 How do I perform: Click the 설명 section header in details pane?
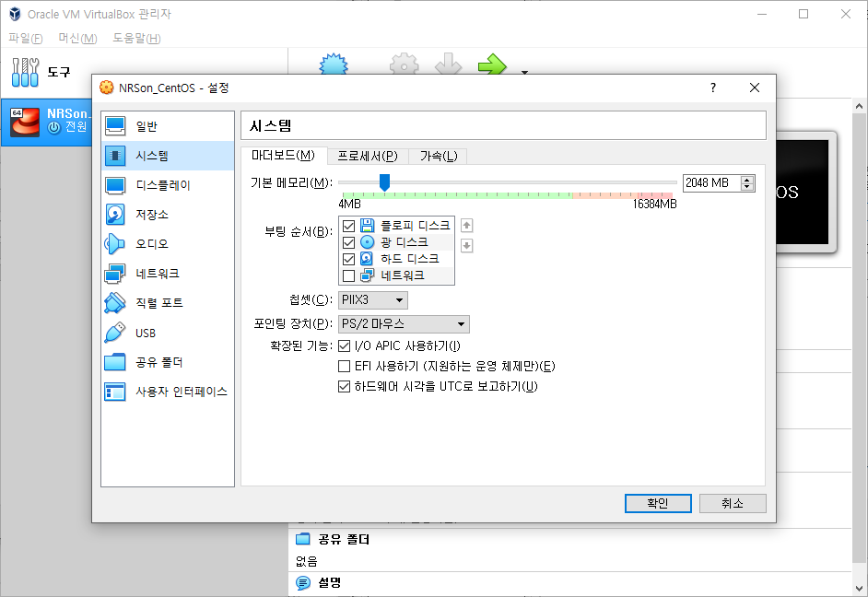point(330,582)
